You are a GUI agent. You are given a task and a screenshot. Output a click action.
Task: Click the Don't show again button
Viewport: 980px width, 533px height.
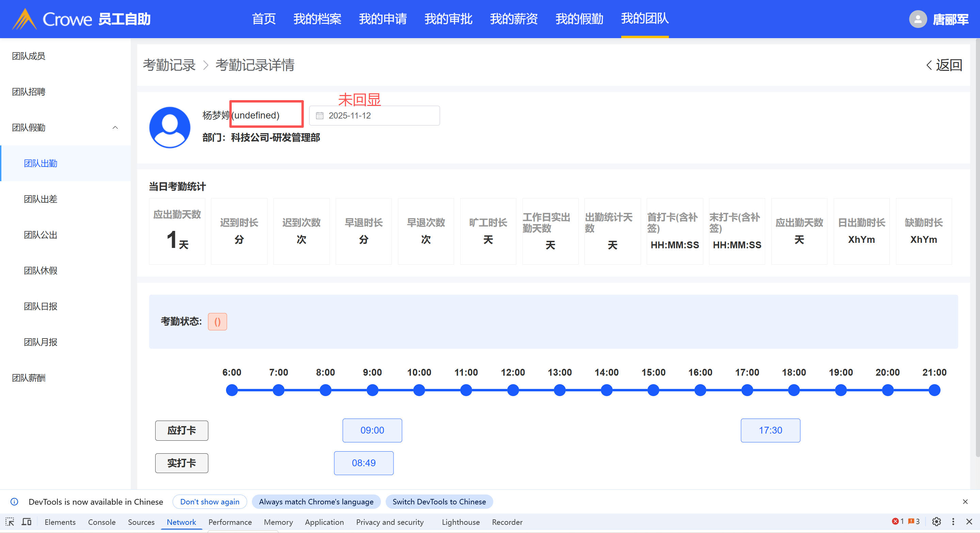pyautogui.click(x=210, y=502)
